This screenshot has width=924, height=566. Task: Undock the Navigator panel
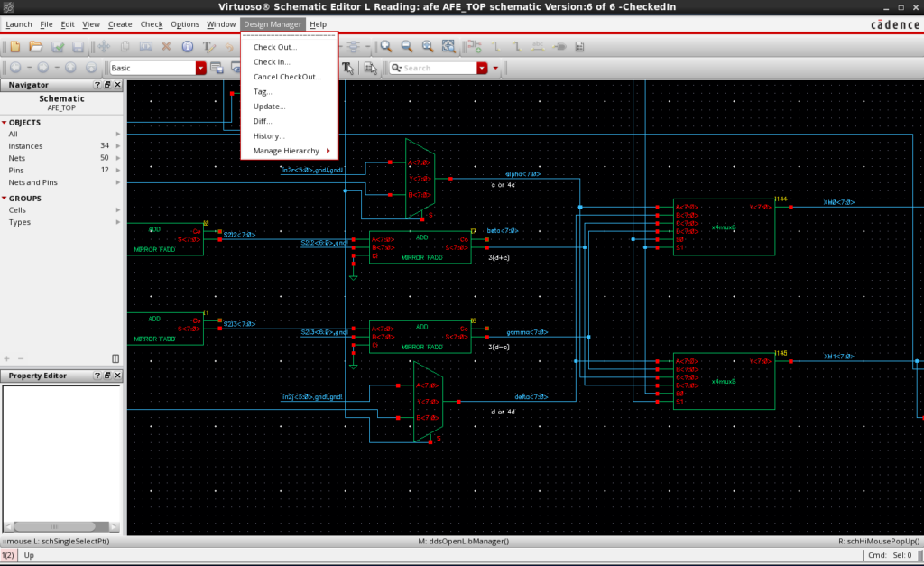107,85
